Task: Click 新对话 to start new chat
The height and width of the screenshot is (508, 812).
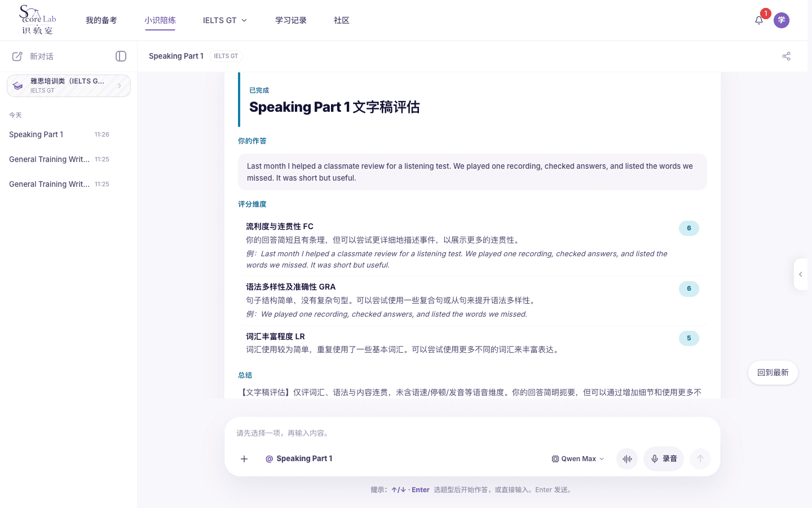Action: (x=42, y=56)
